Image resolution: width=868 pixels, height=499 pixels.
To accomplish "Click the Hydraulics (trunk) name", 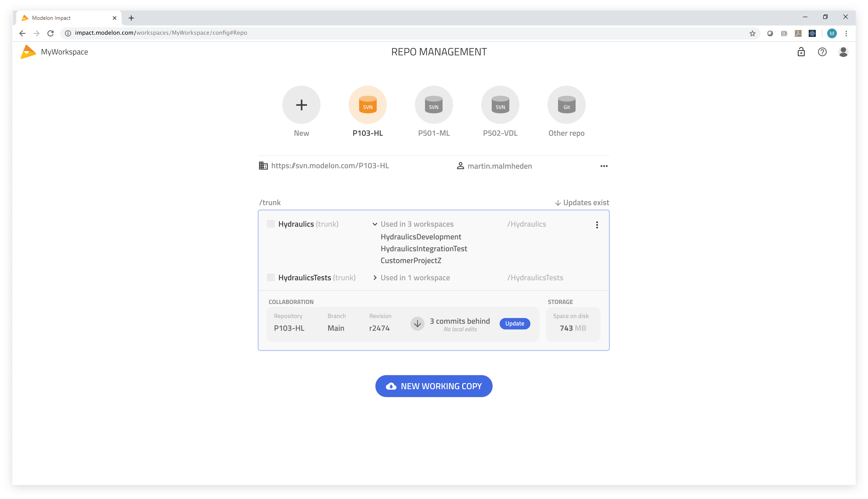I will pyautogui.click(x=308, y=224).
